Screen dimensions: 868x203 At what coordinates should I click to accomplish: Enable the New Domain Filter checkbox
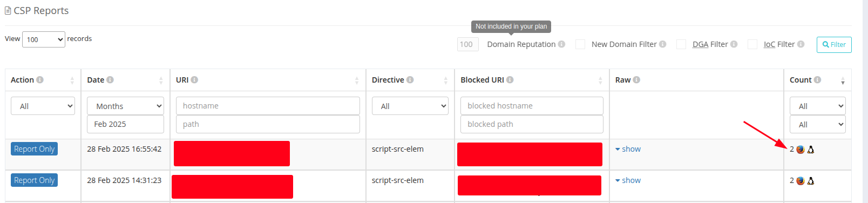point(580,44)
